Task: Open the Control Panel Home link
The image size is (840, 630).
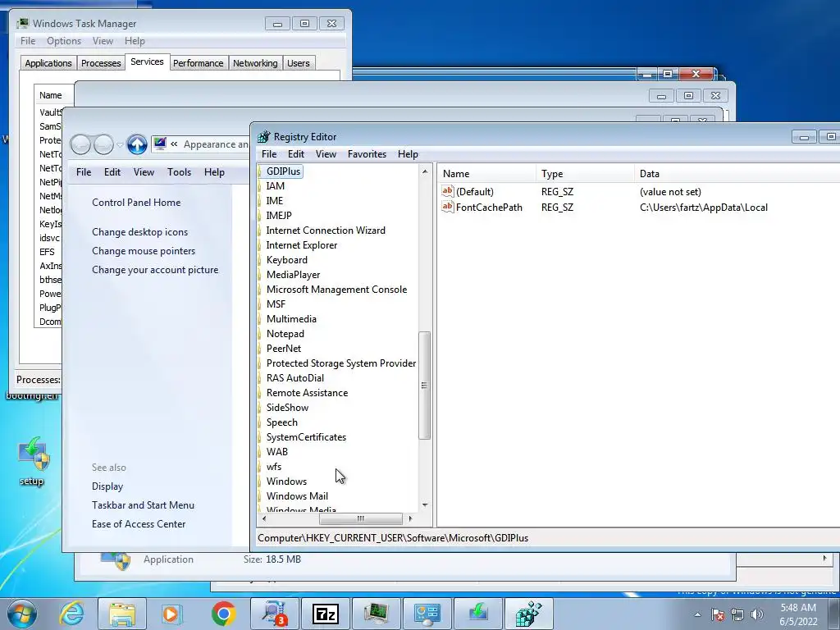Action: coord(136,203)
